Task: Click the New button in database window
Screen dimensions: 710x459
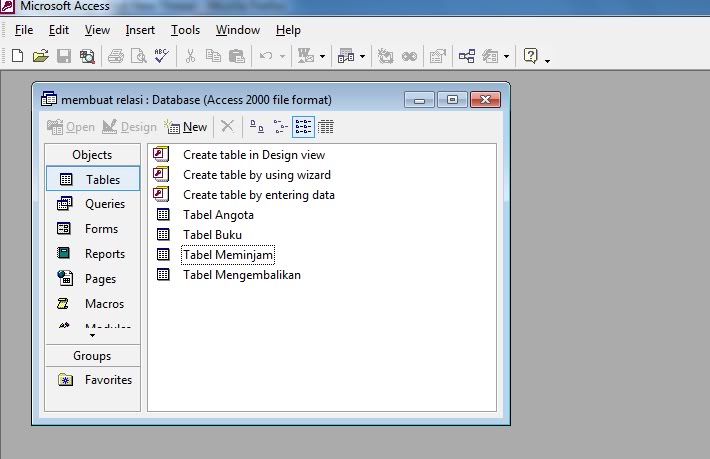Action: pyautogui.click(x=186, y=127)
